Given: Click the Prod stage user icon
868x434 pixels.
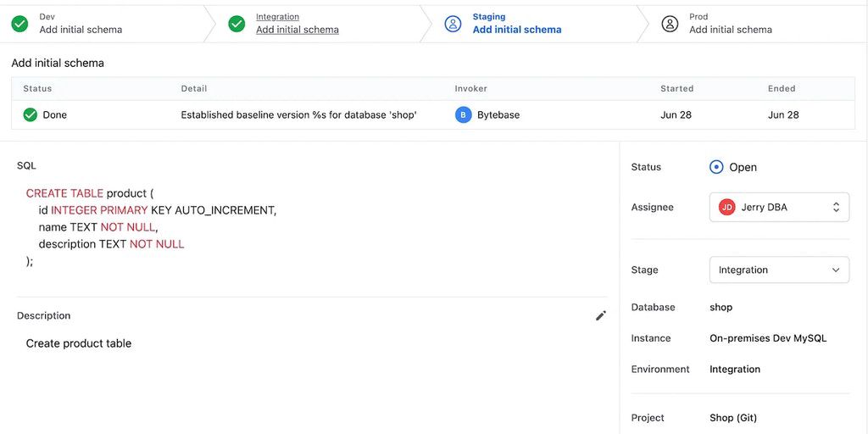Looking at the screenshot, I should coord(670,24).
